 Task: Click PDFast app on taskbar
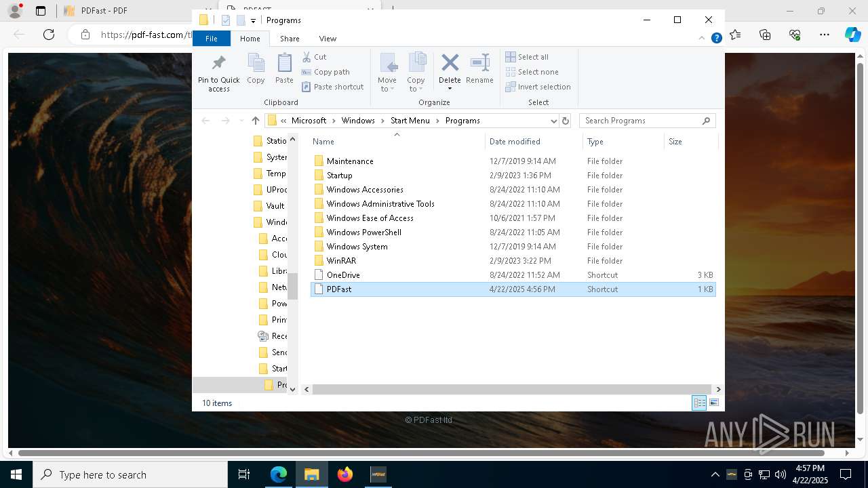click(378, 474)
